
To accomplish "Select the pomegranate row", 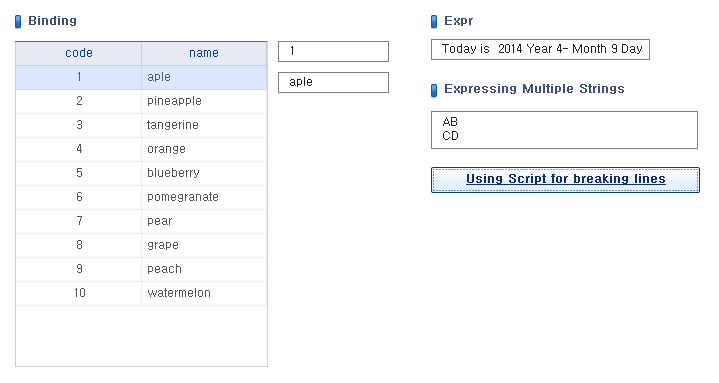I will 141,197.
